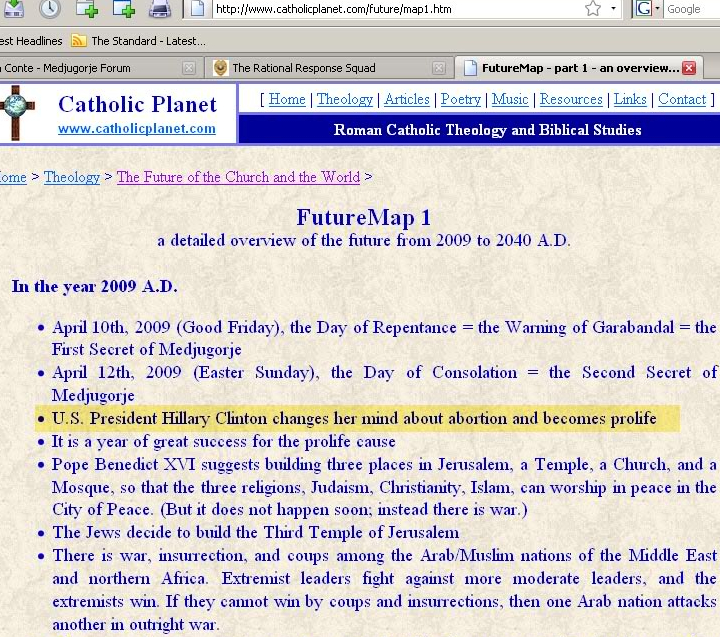This screenshot has height=637, width=720.
Task: Close the FutureMap tab with red X
Action: [689, 68]
